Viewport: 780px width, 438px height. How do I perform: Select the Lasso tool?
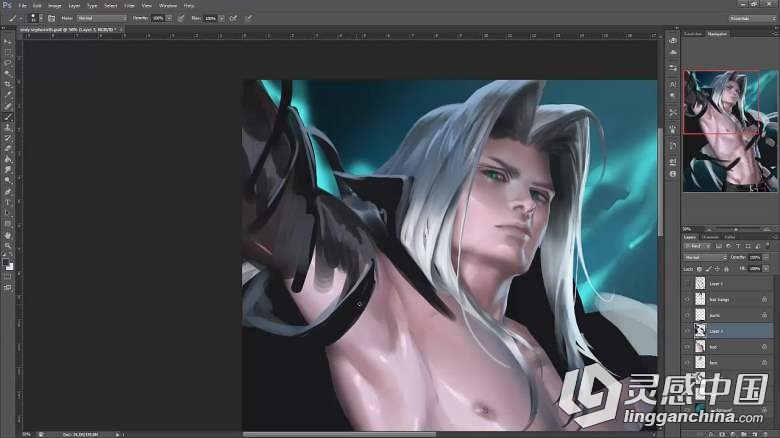[7, 63]
